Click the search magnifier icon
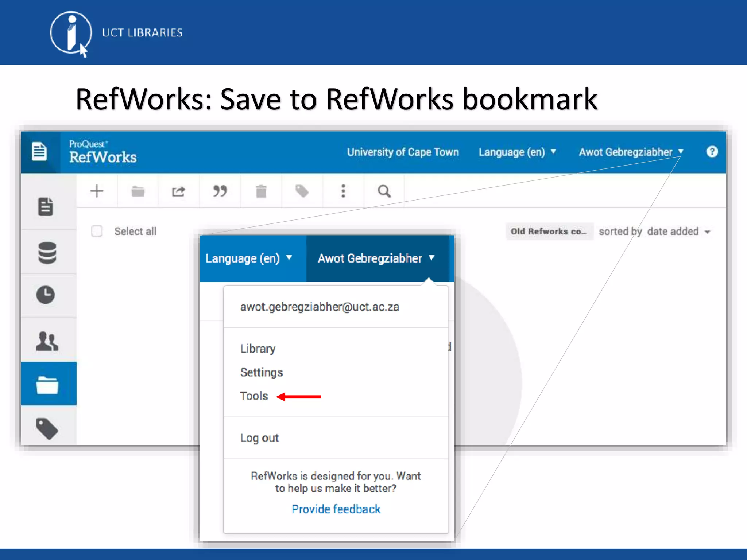 [384, 191]
